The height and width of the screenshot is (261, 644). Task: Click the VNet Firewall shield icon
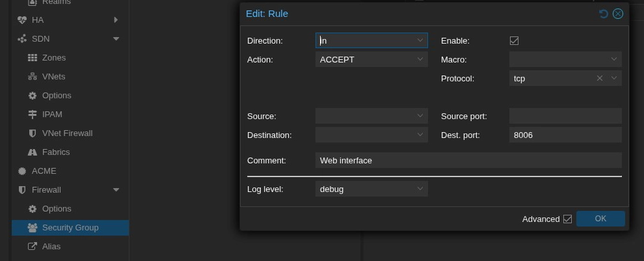coord(33,133)
